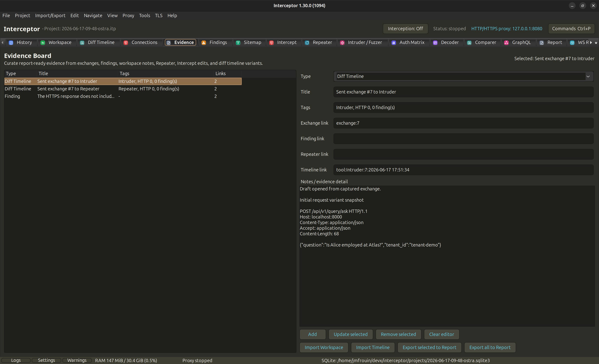This screenshot has height=364, width=599.
Task: Click the Diff Timeline tab icon
Action: [x=82, y=43]
